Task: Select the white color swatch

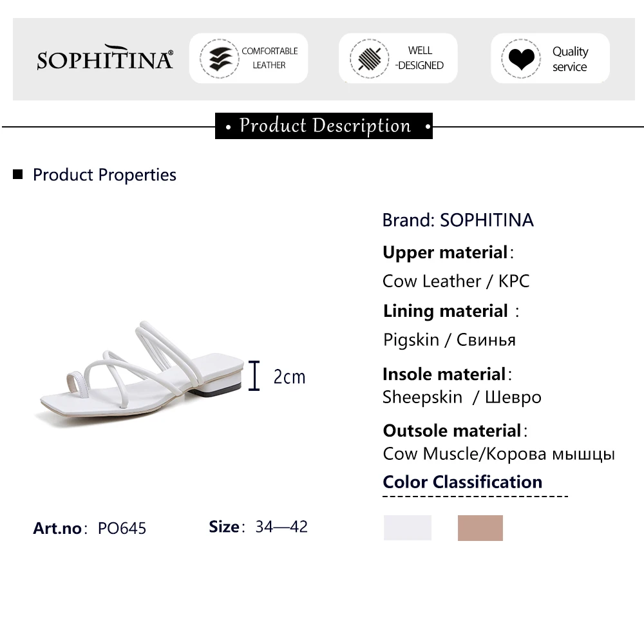Action: click(408, 527)
